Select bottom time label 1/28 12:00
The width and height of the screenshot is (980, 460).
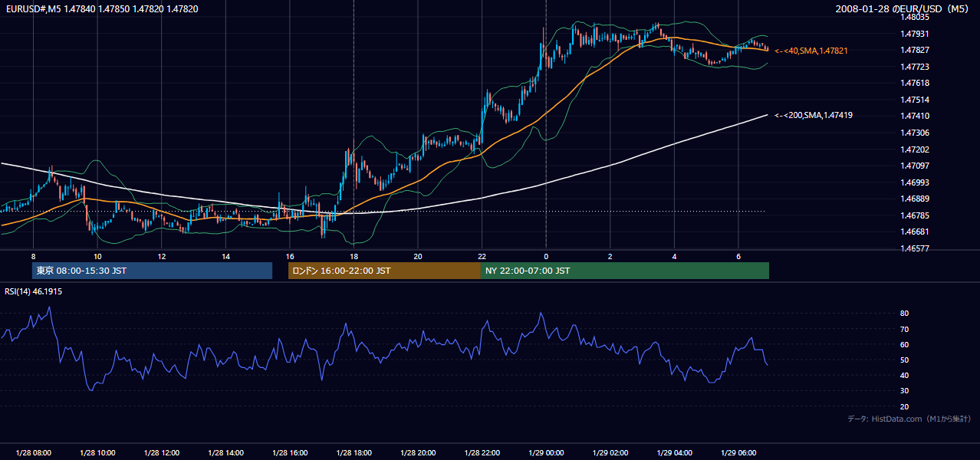[x=161, y=453]
